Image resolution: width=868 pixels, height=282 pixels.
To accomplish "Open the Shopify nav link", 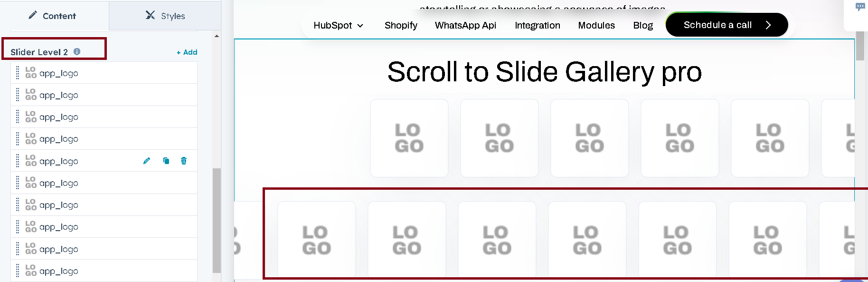I will pos(401,25).
